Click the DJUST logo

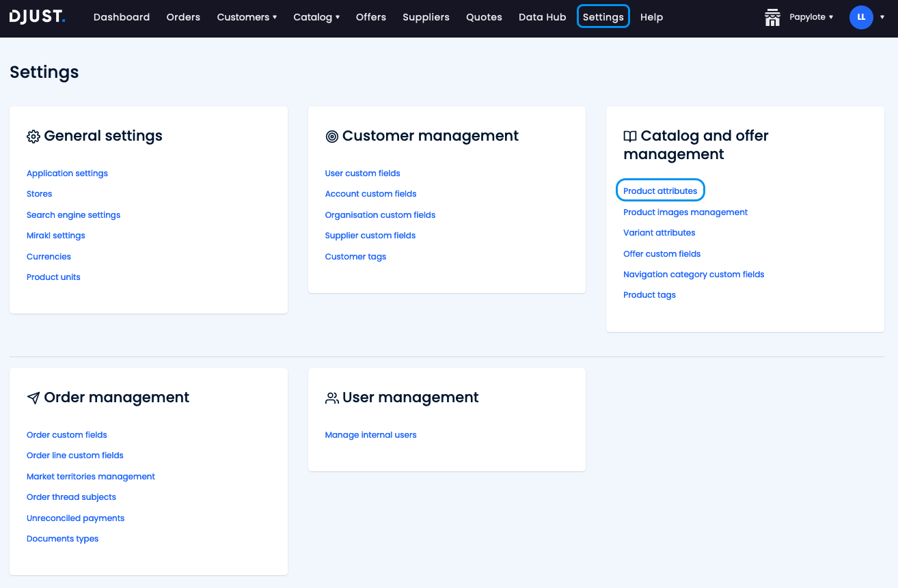pyautogui.click(x=38, y=16)
